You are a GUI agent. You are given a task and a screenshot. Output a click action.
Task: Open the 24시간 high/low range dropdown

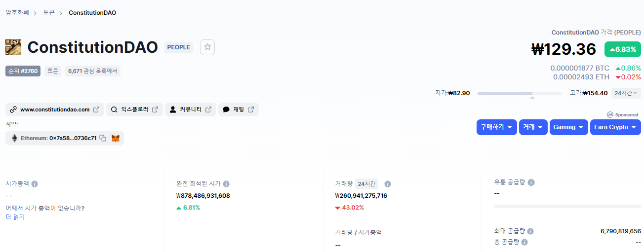pyautogui.click(x=626, y=93)
